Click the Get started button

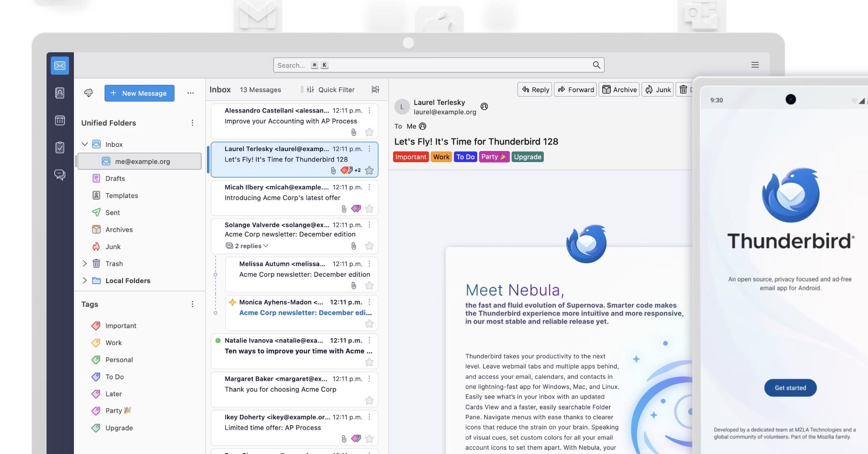[x=790, y=388]
